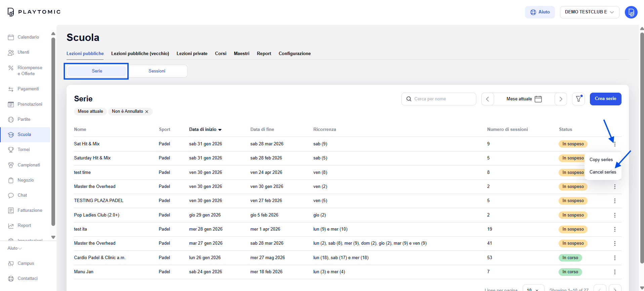Click the Cerca per nome search field
Screen dimensions: 644x291
439,99
